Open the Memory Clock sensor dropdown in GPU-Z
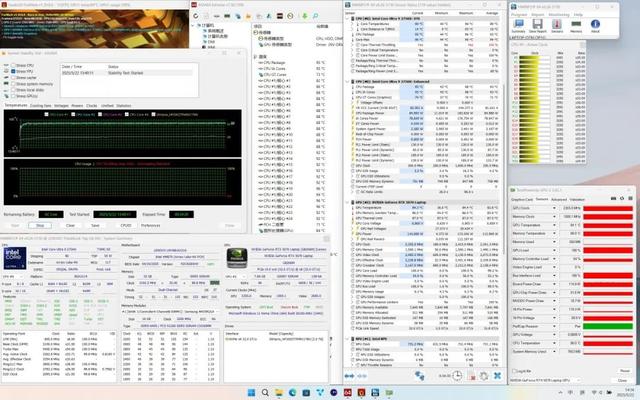The image size is (640, 400). (x=554, y=217)
